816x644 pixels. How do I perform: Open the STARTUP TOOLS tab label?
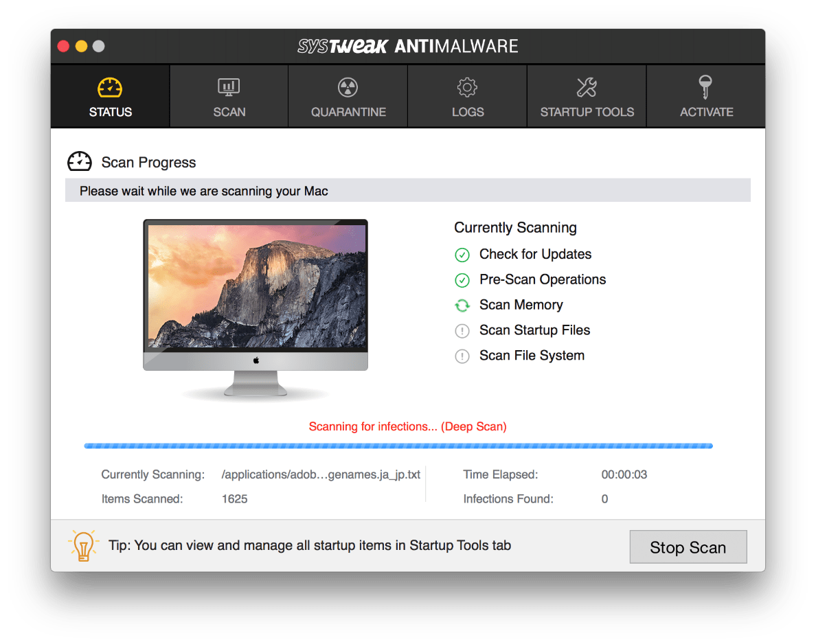[x=587, y=112]
